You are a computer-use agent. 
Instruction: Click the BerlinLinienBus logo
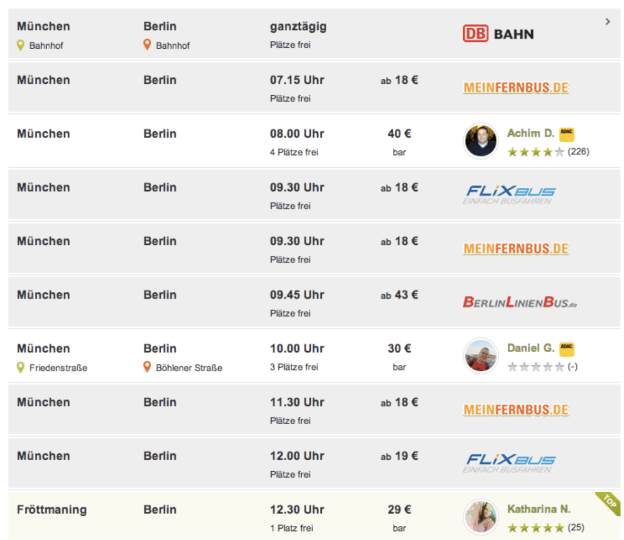pyautogui.click(x=520, y=301)
